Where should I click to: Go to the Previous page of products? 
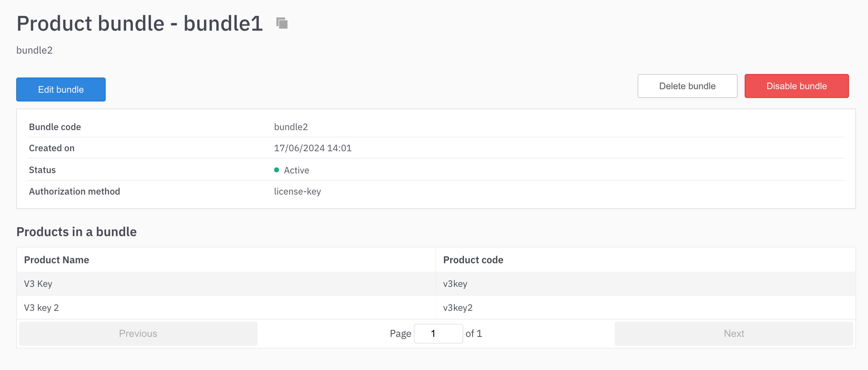pyautogui.click(x=138, y=333)
